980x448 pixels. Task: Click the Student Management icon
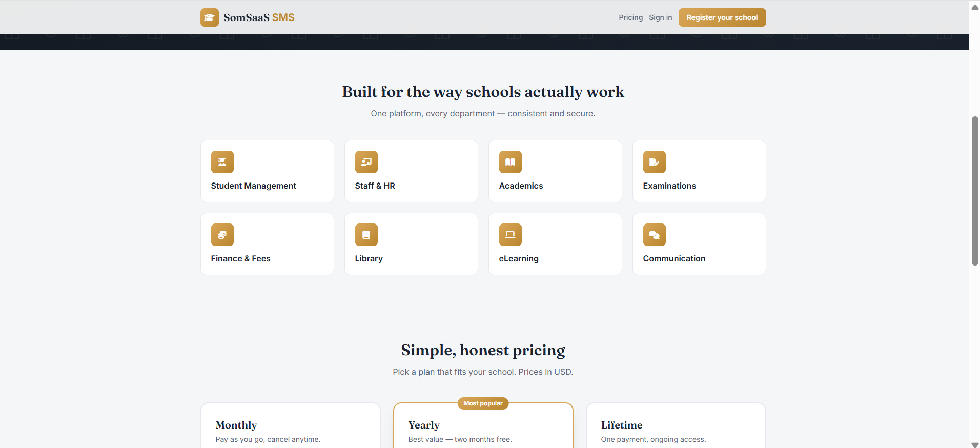(x=222, y=162)
